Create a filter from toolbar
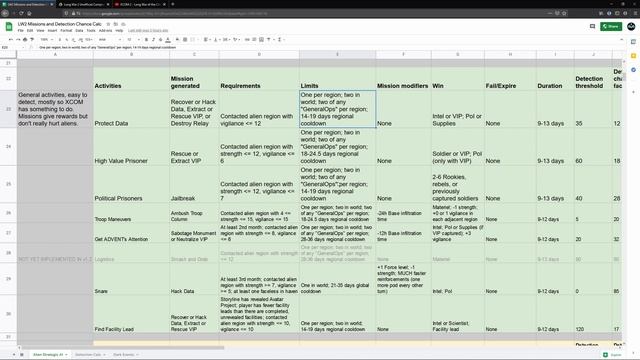The width and height of the screenshot is (640, 360). (269, 40)
